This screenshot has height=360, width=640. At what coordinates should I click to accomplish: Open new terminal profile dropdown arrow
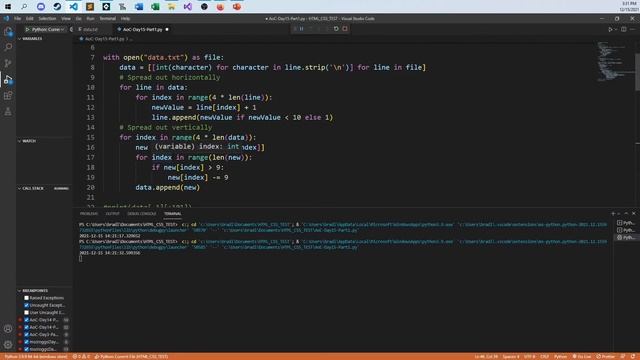(x=619, y=213)
